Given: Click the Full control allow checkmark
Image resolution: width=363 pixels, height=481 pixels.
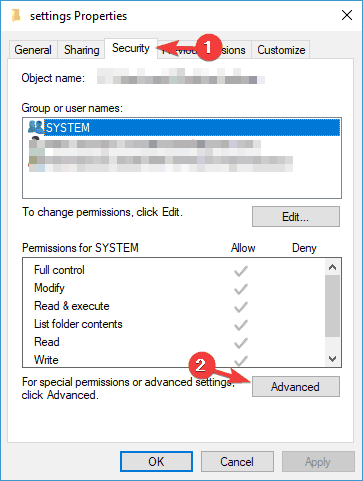Looking at the screenshot, I should (241, 271).
